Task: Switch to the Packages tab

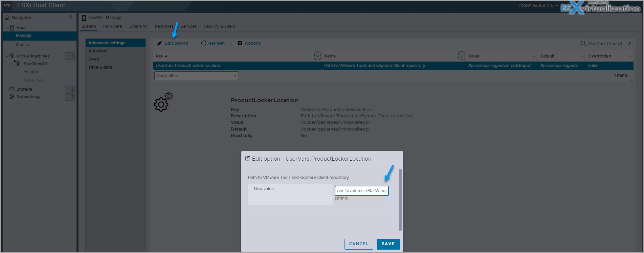Action: click(x=164, y=26)
